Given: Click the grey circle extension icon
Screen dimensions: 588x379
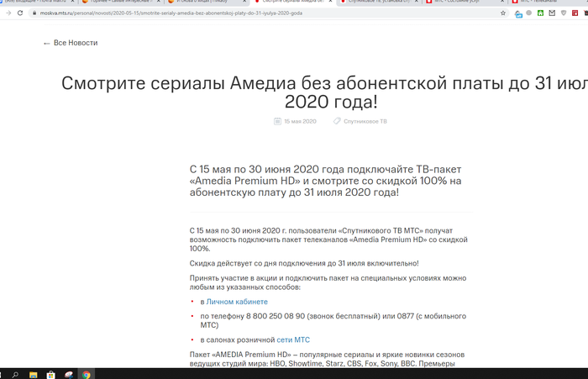Looking at the screenshot, I should coord(528,13).
